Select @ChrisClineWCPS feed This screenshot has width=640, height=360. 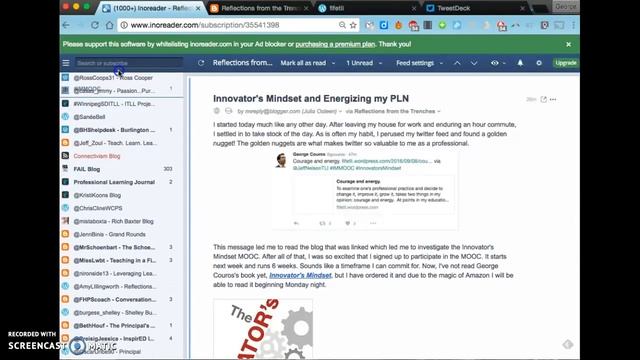coord(98,209)
